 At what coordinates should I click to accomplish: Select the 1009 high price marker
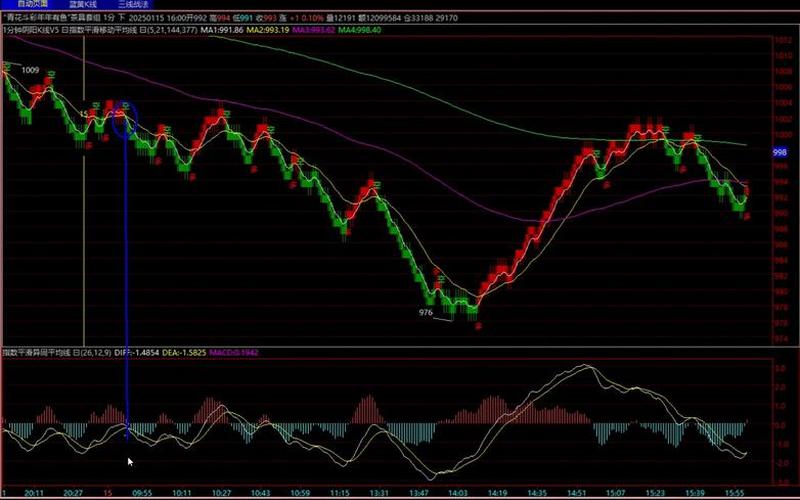(x=30, y=71)
